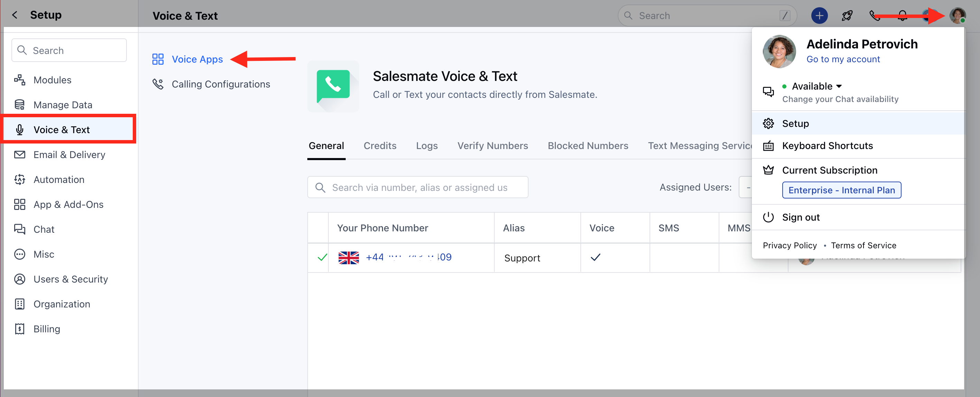Open the Assigned Users dropdown
This screenshot has width=980, height=397.
point(745,187)
